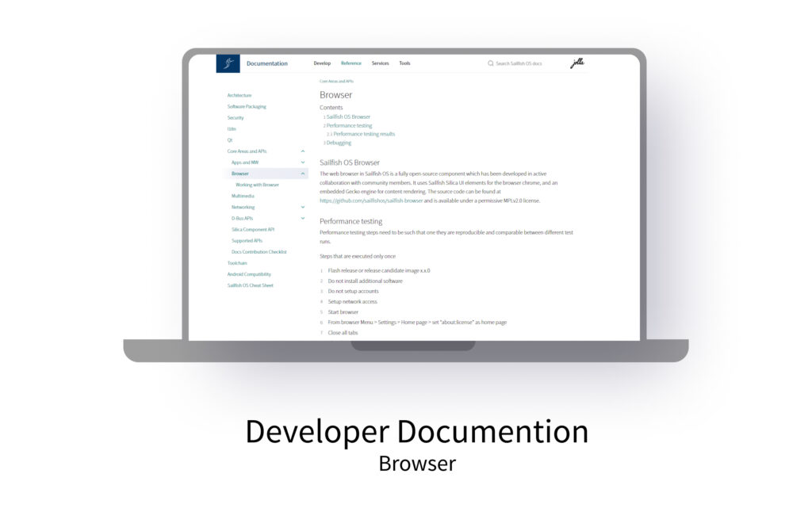Screen dimensions: 812x512
Task: Click 'Close all tabs' step
Action: point(343,333)
